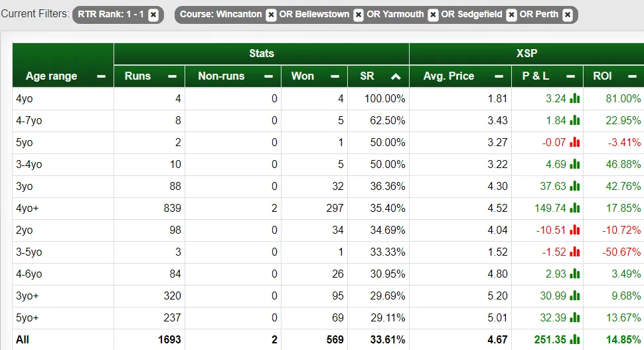
Task: Open P&L chart for 3yo row
Action: coord(574,186)
